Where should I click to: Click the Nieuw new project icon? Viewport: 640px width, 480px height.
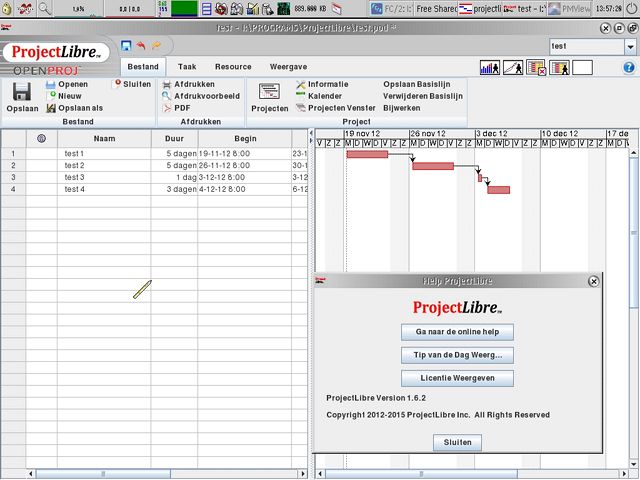[x=52, y=96]
